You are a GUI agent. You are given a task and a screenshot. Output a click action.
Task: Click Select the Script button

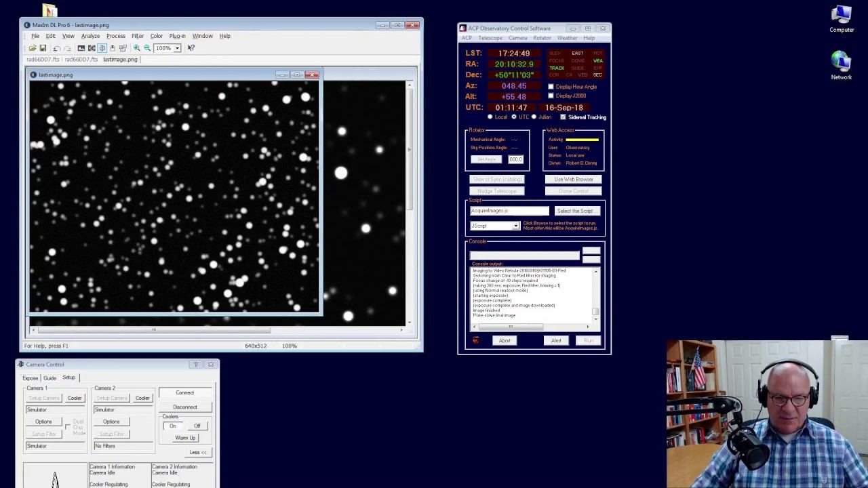(x=576, y=211)
